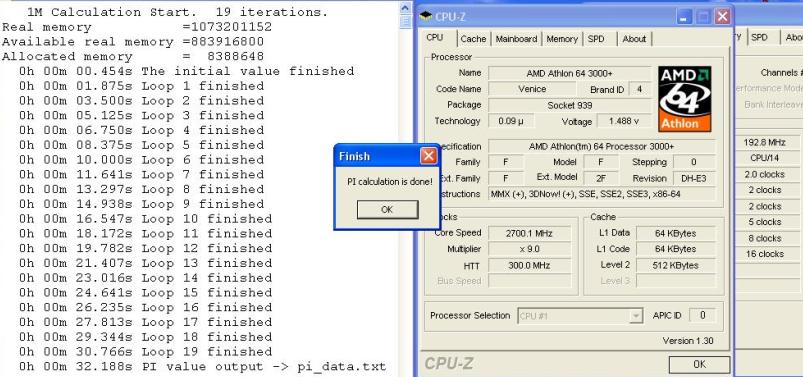
Task: Open the SPD tab in CPU-Z
Action: 596,39
